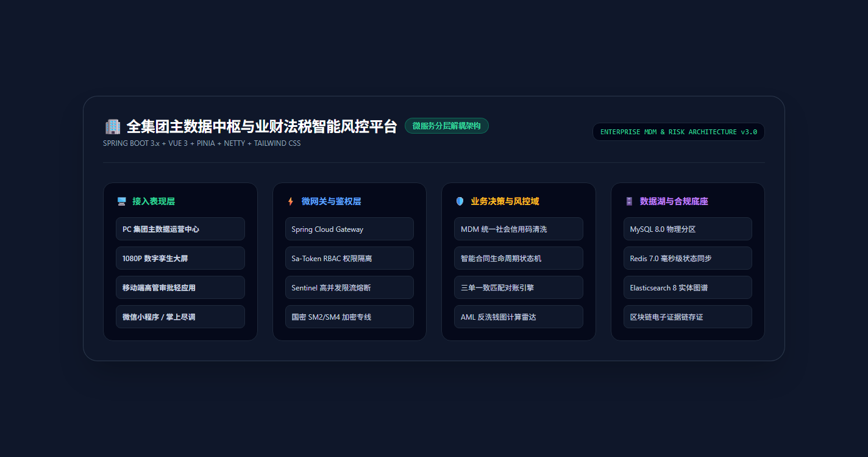Choose Sentinel 高并发限流熔断 item
Image resolution: width=868 pixels, height=457 pixels.
[349, 287]
